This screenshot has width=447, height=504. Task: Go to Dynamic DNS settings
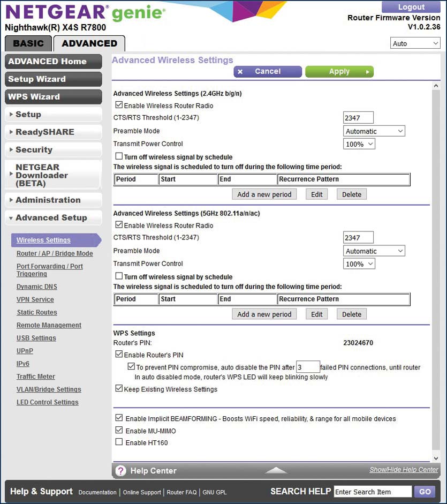[36, 287]
